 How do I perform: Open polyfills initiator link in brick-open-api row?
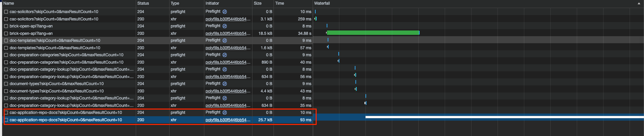click(228, 33)
